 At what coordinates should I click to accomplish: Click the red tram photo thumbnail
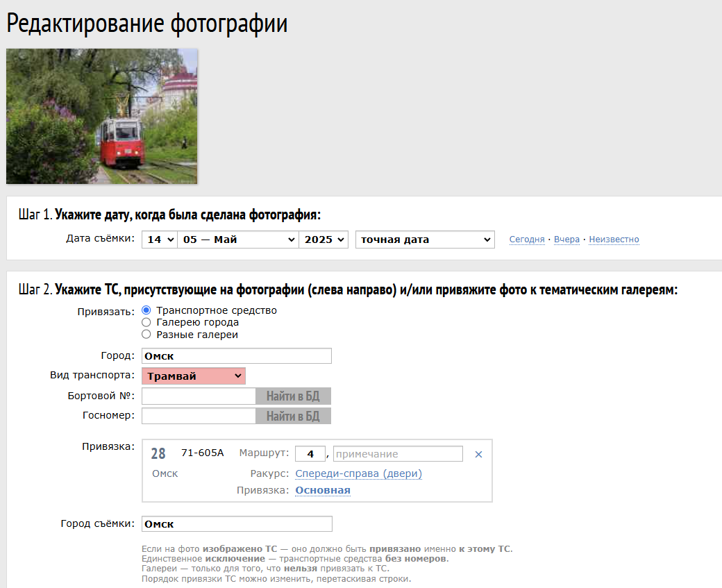102,117
